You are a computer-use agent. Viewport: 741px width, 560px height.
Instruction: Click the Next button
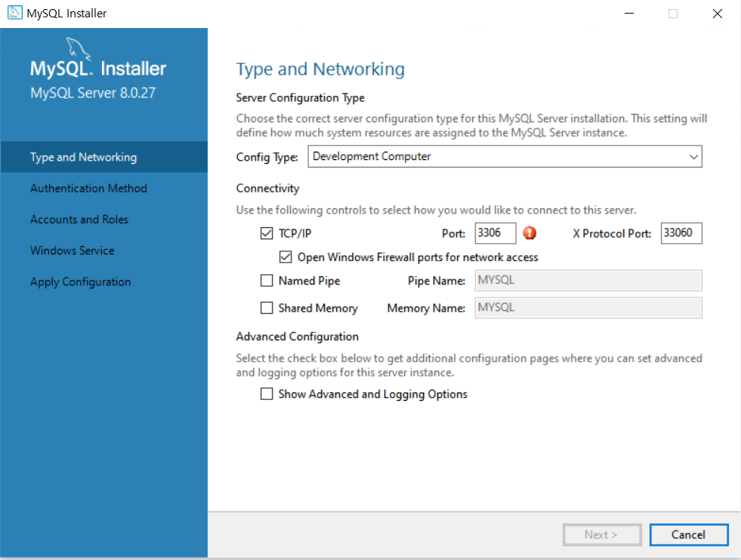coord(601,534)
